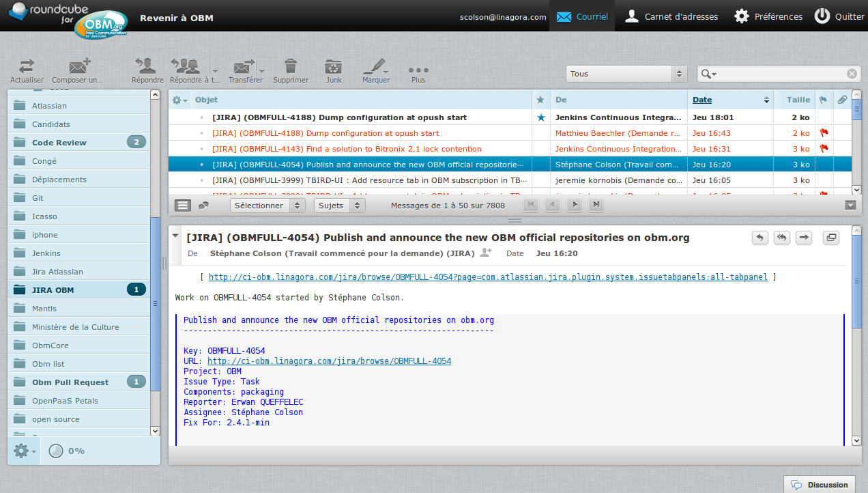Open the message list options gear
This screenshot has height=493, width=868.
(179, 100)
